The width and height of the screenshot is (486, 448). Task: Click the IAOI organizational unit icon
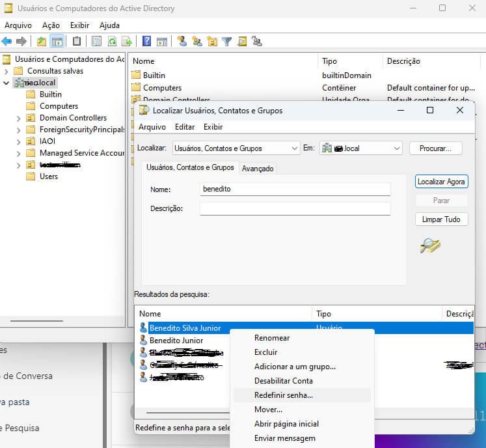[31, 141]
